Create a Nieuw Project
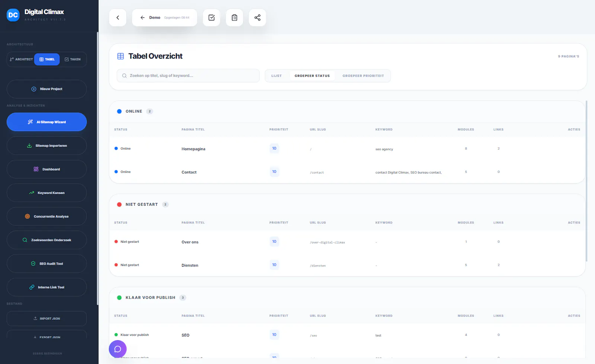Viewport: 595px width, 364px height. (47, 89)
